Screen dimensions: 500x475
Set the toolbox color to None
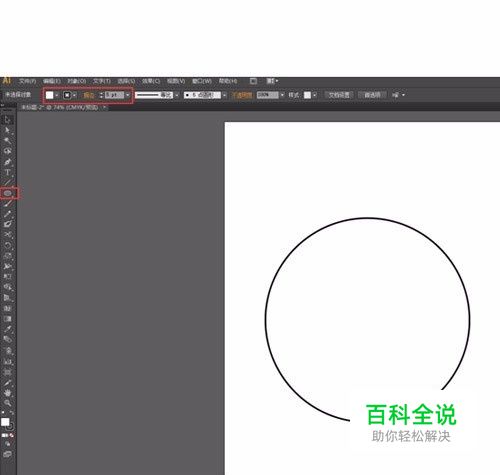pyautogui.click(x=12, y=435)
